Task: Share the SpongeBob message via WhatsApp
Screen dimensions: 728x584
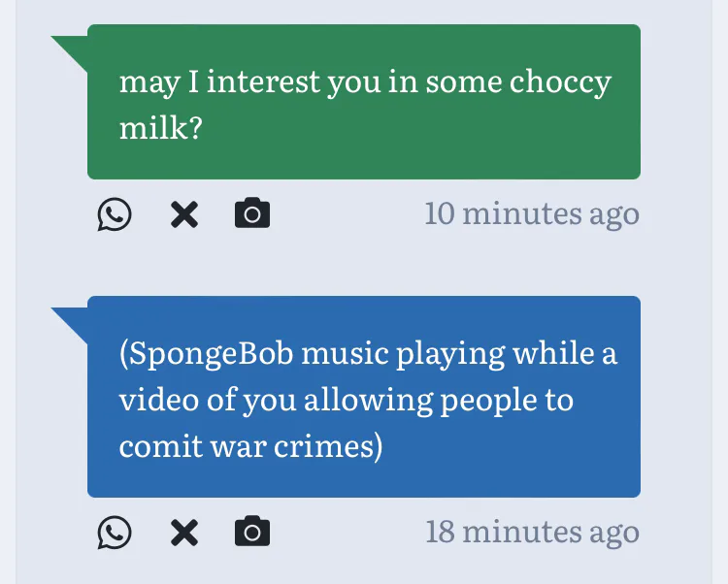Action: [x=115, y=533]
